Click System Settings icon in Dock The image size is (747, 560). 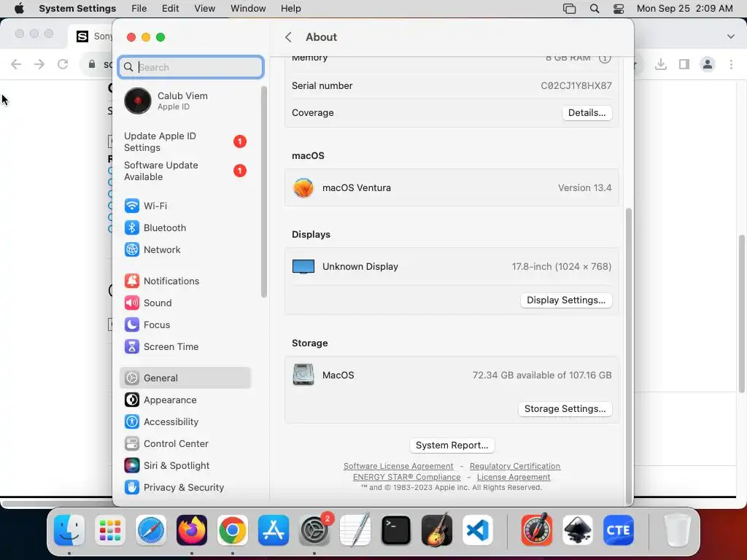(314, 530)
